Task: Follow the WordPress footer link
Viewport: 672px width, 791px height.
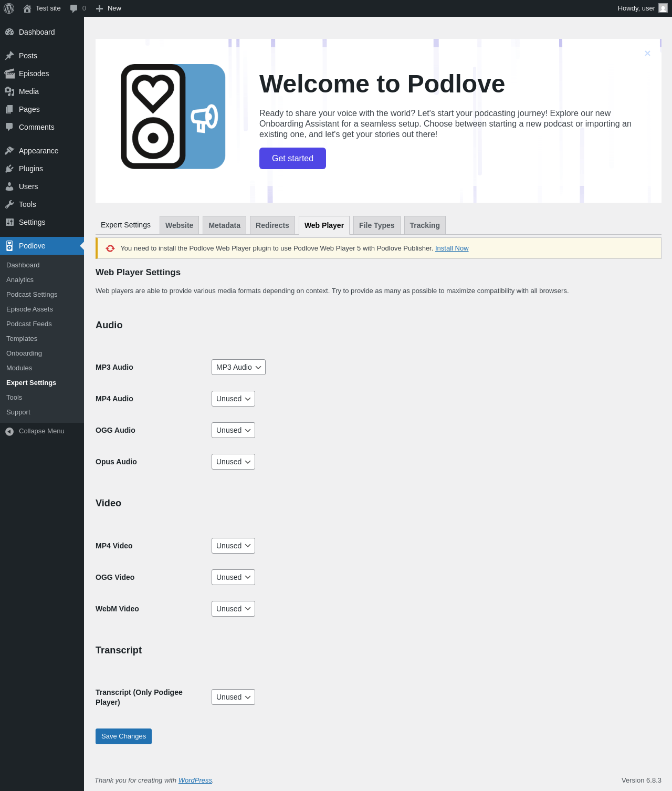Action: (x=195, y=780)
